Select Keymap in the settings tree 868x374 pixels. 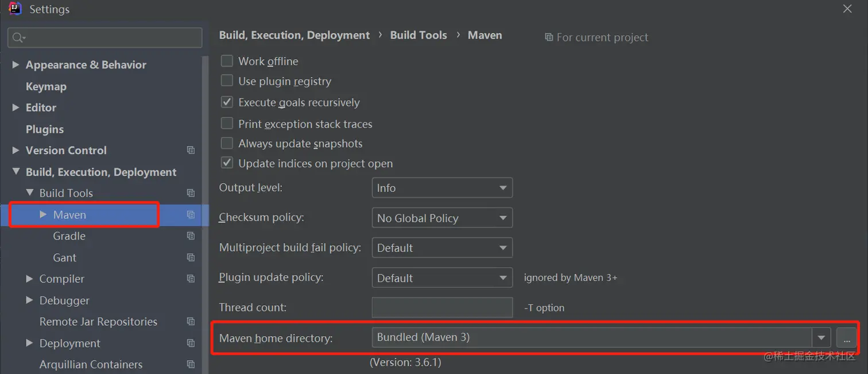pyautogui.click(x=46, y=87)
